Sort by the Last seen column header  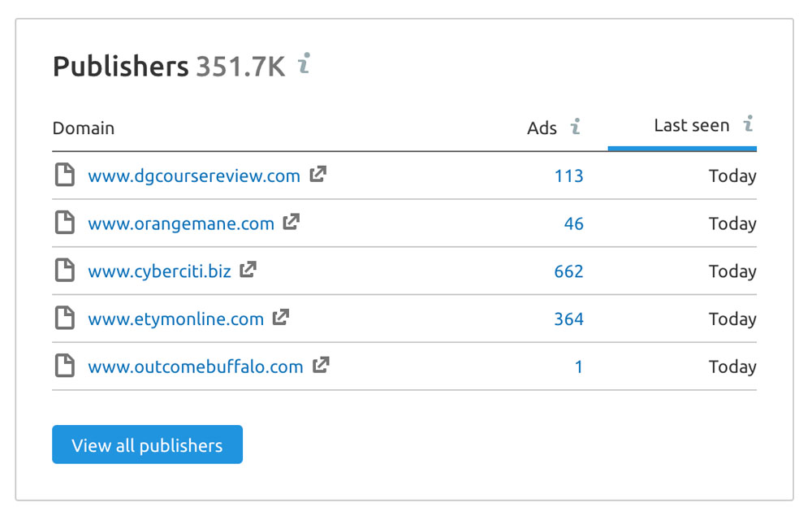point(691,125)
